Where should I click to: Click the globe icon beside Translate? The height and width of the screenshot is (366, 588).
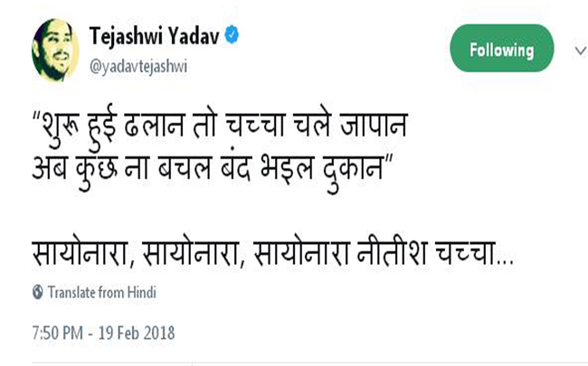(x=37, y=293)
